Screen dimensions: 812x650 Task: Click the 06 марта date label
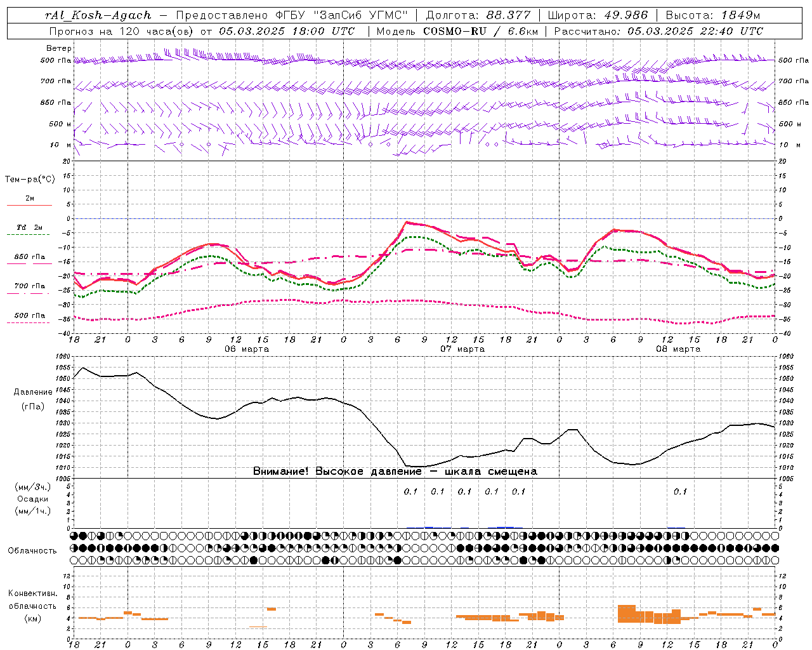247,349
